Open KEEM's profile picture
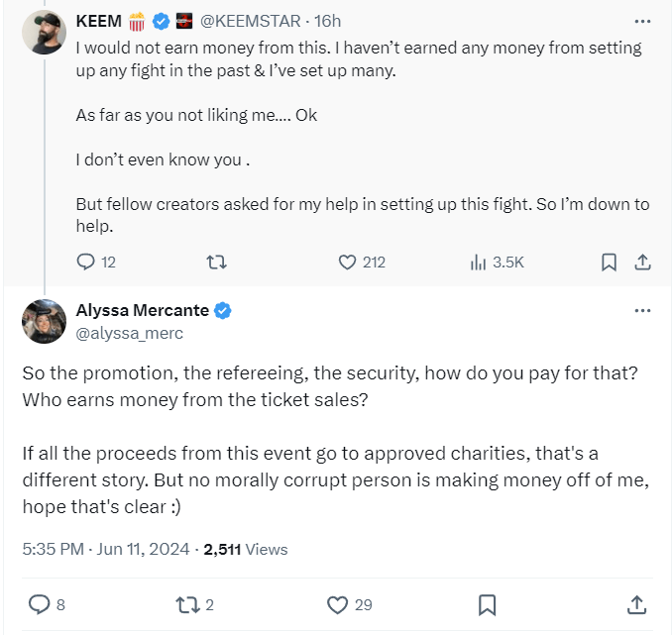Screen dimensions: 672x635 [44, 33]
